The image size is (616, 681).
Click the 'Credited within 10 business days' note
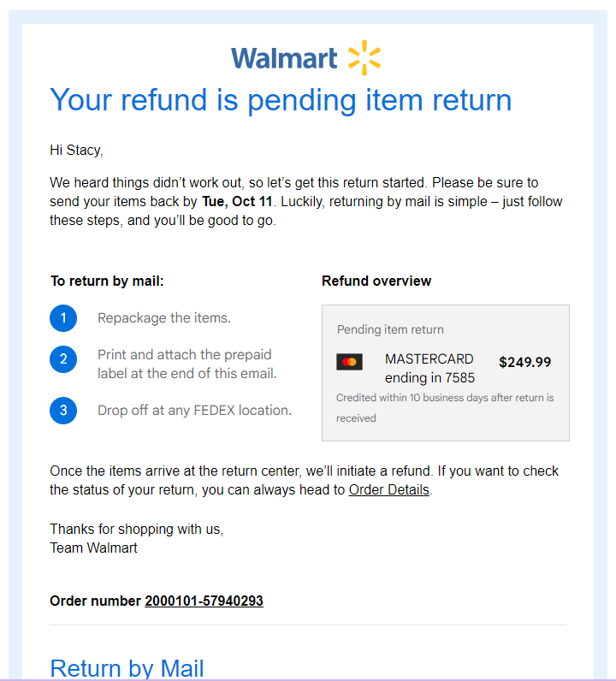tap(445, 408)
